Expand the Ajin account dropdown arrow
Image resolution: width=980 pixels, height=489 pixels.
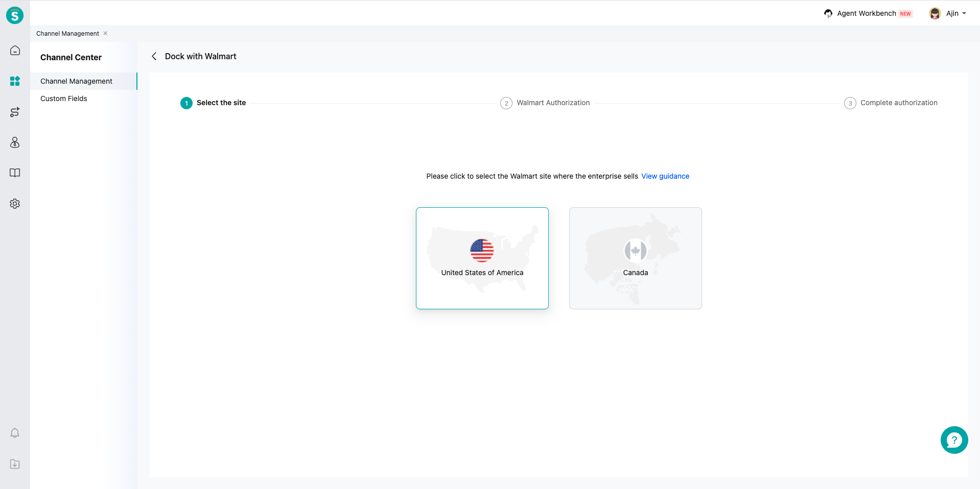click(x=964, y=13)
